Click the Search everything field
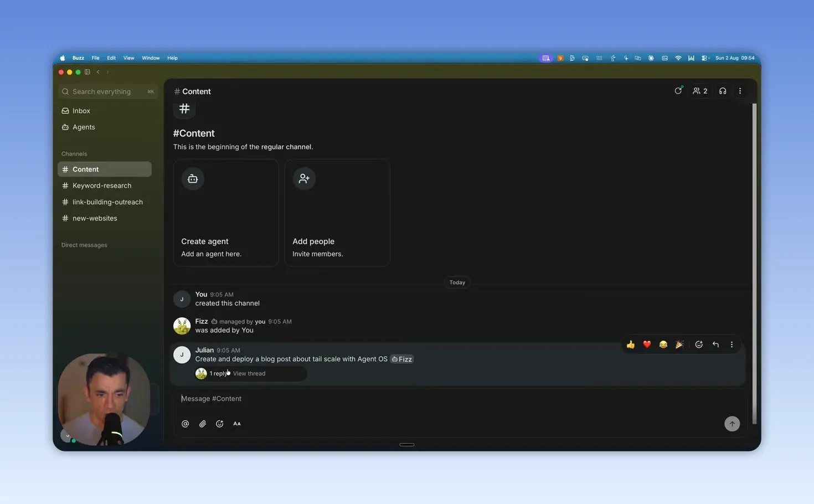Viewport: 814px width, 504px height. [108, 91]
